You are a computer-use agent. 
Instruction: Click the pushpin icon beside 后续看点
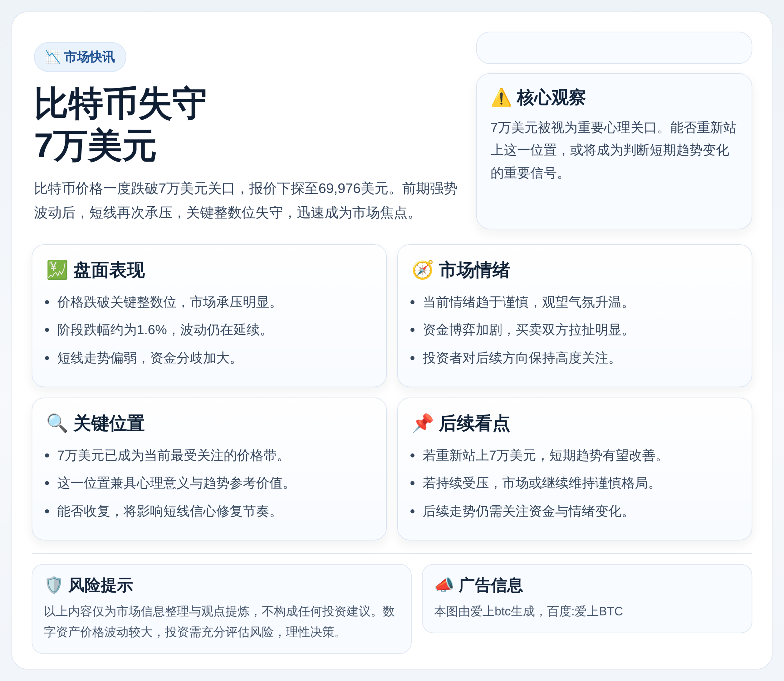click(x=422, y=423)
